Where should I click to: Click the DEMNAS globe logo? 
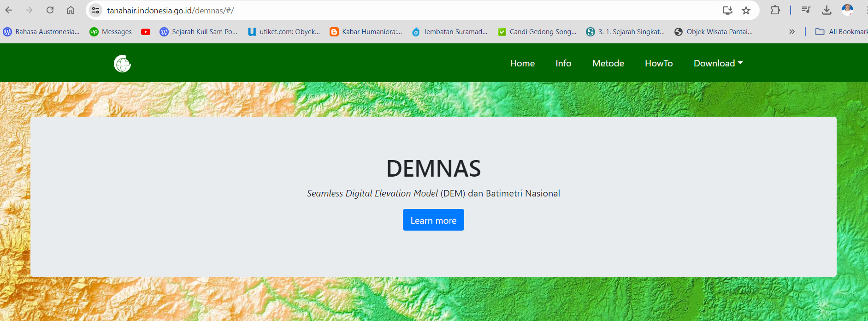coord(122,64)
